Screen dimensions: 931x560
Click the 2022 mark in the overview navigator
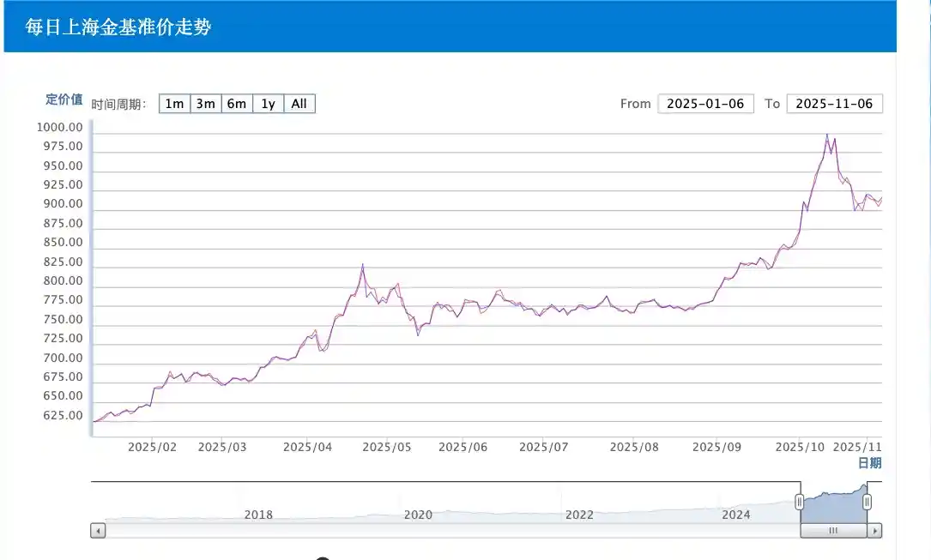coord(579,515)
